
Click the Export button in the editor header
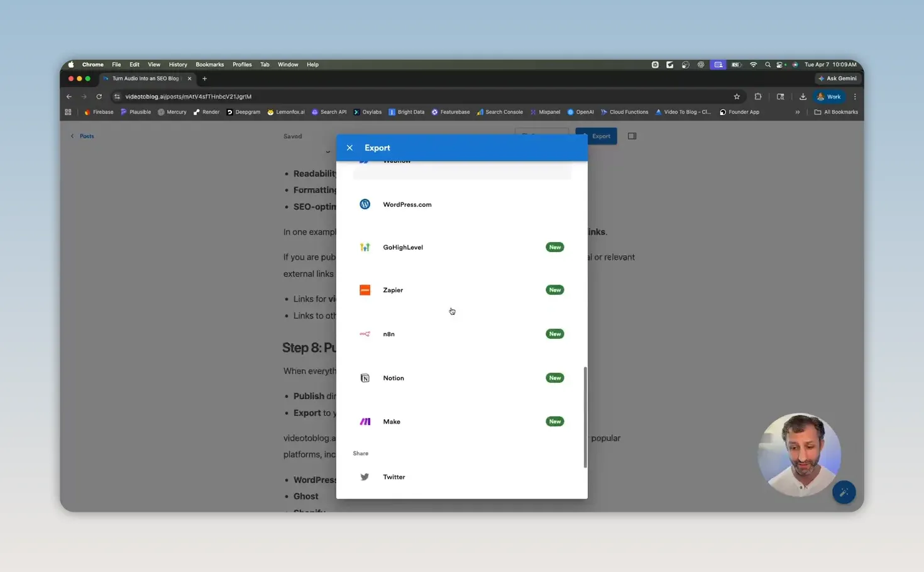596,136
